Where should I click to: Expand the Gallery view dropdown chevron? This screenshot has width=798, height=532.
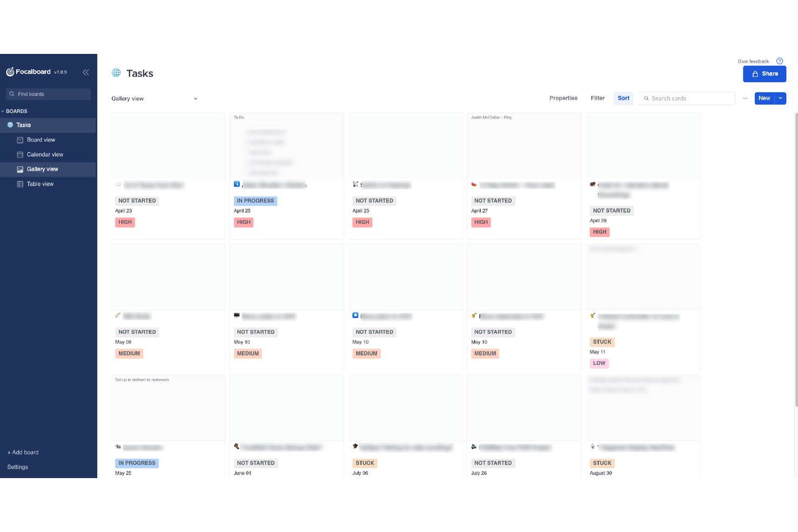(x=195, y=99)
